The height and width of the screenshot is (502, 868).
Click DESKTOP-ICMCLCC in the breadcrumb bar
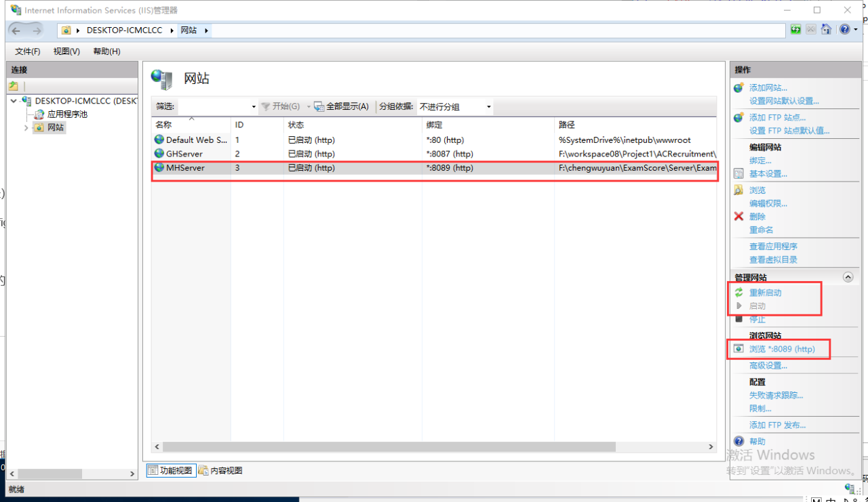[124, 30]
